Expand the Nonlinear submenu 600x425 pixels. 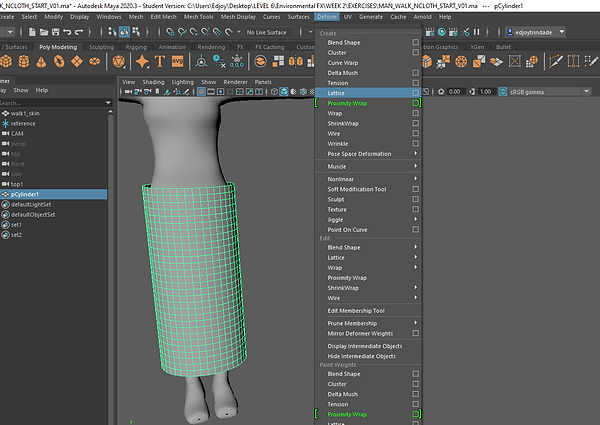coord(416,179)
